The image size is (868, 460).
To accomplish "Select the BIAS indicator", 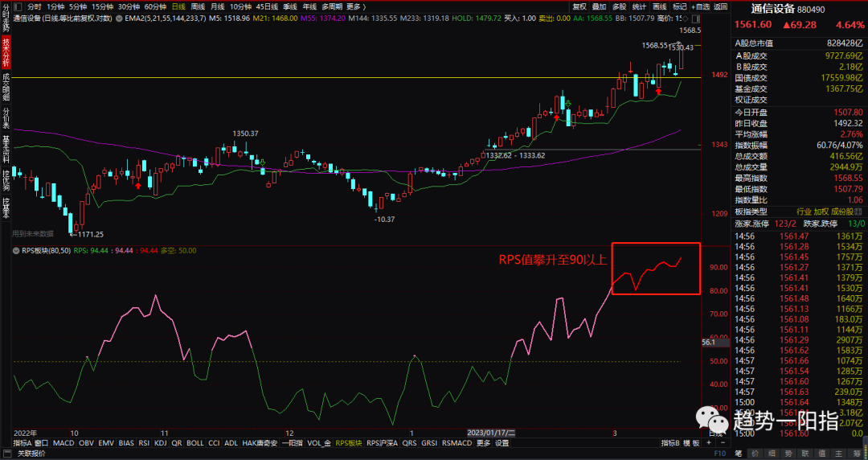I will 126,443.
